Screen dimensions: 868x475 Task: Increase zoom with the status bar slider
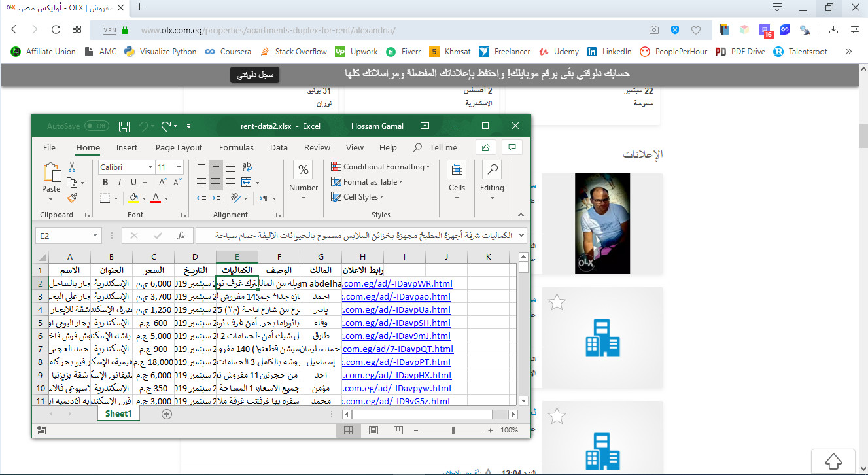click(x=489, y=431)
